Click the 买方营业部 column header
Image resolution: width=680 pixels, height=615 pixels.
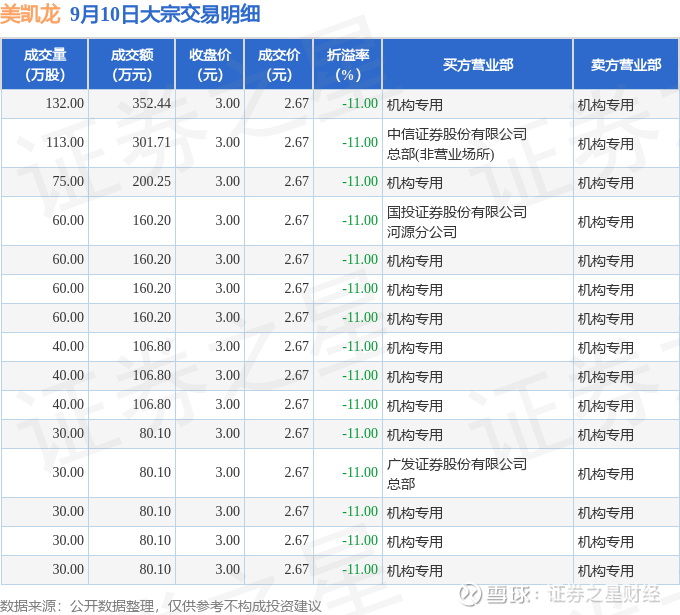[478, 64]
